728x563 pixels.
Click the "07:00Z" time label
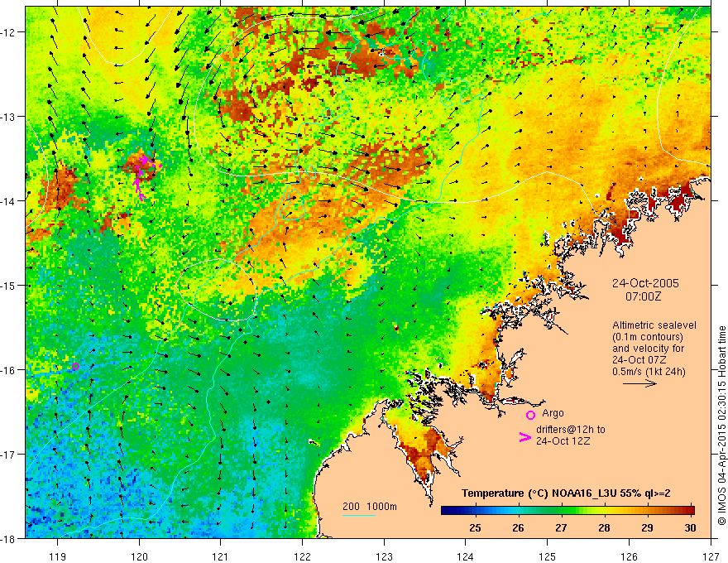[x=644, y=296]
